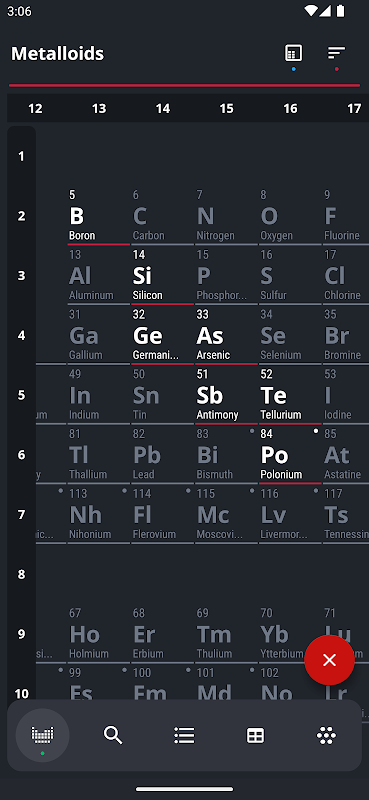Open the Arsenic element tile
This screenshot has height=800, width=369.
pyautogui.click(x=226, y=335)
